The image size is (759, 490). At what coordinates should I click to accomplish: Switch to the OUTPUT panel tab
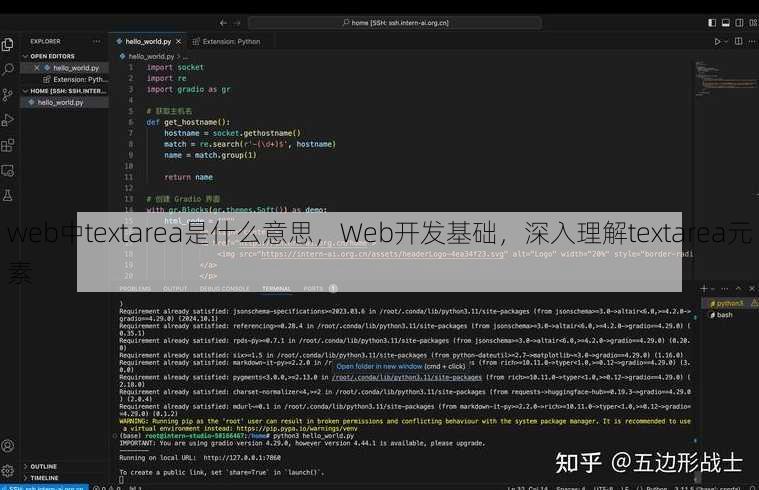175,289
